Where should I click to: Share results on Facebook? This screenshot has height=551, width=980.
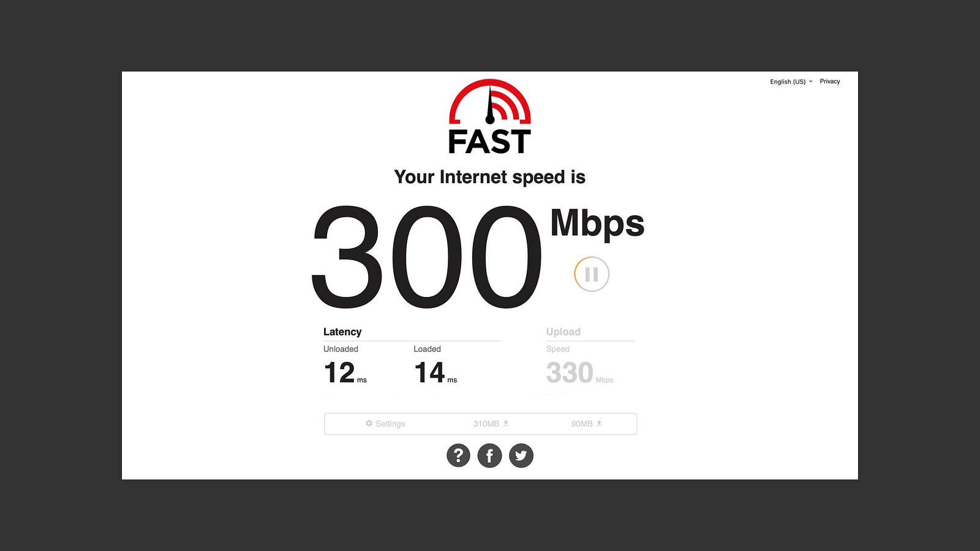tap(489, 455)
